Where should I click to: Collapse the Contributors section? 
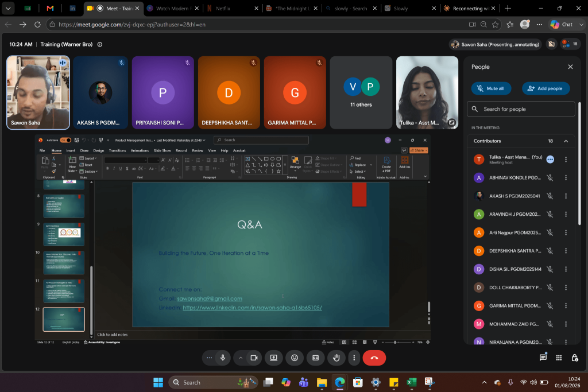(x=566, y=141)
